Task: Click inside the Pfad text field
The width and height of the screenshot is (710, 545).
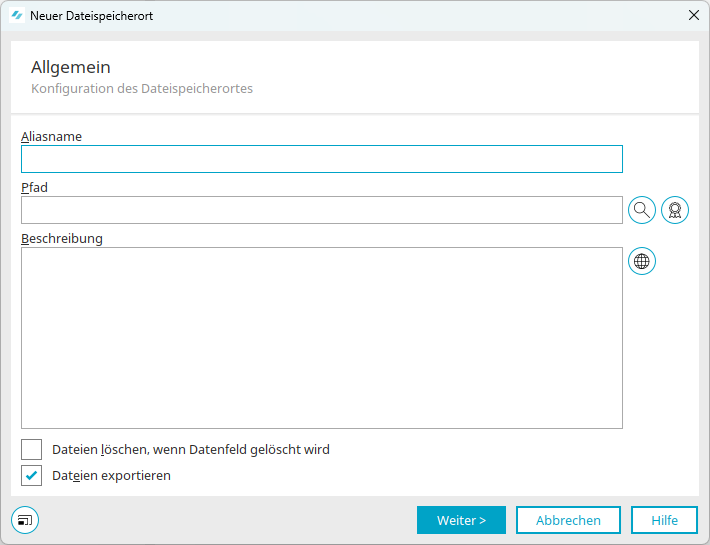Action: pyautogui.click(x=321, y=210)
